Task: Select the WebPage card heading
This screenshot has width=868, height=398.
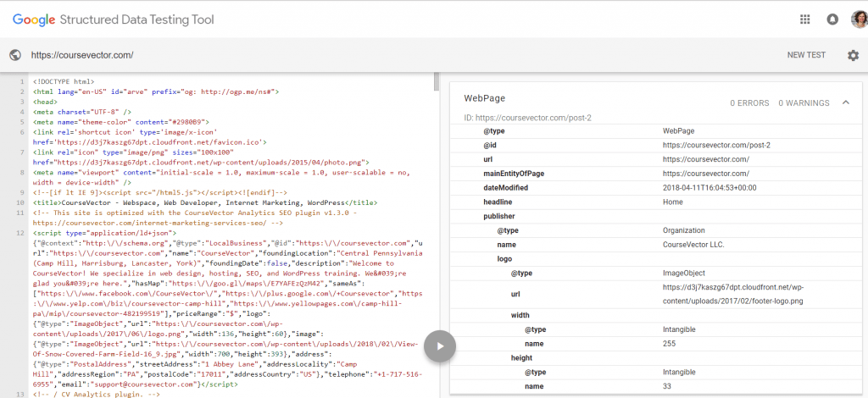Action: (x=484, y=98)
